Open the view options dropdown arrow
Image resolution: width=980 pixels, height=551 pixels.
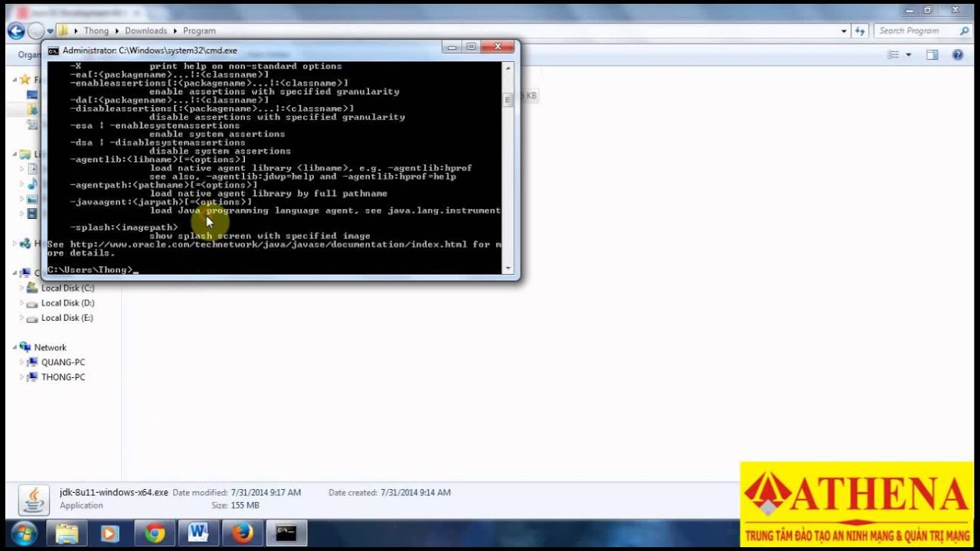(909, 54)
